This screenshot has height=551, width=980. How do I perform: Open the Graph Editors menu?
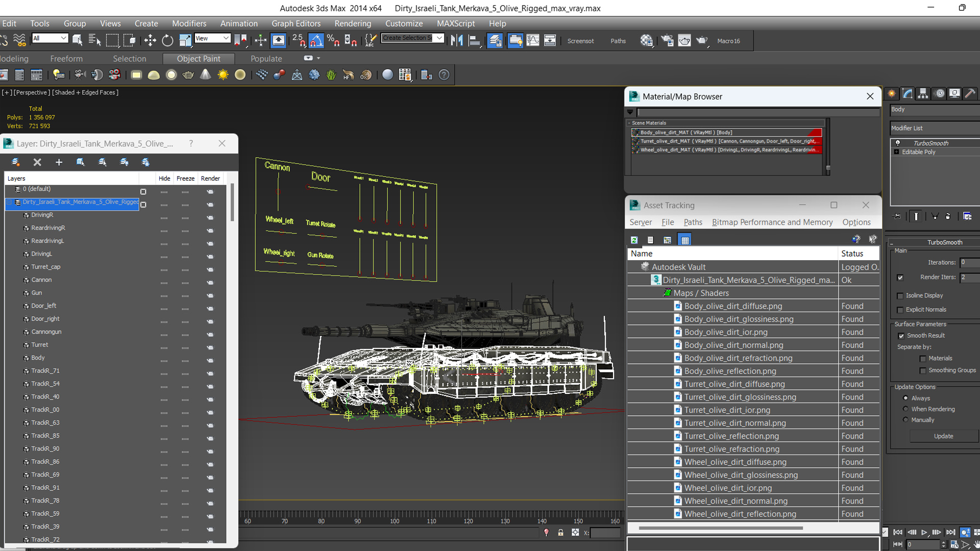pyautogui.click(x=296, y=23)
